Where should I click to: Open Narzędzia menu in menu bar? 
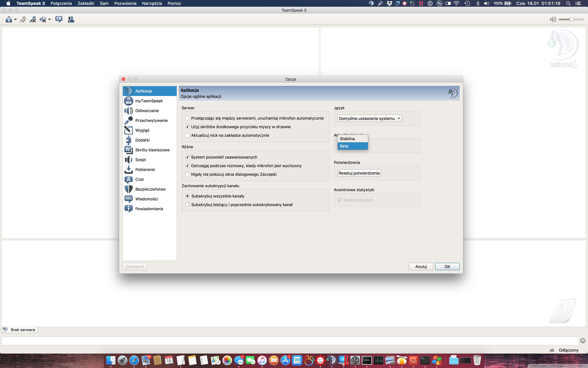pyautogui.click(x=152, y=3)
